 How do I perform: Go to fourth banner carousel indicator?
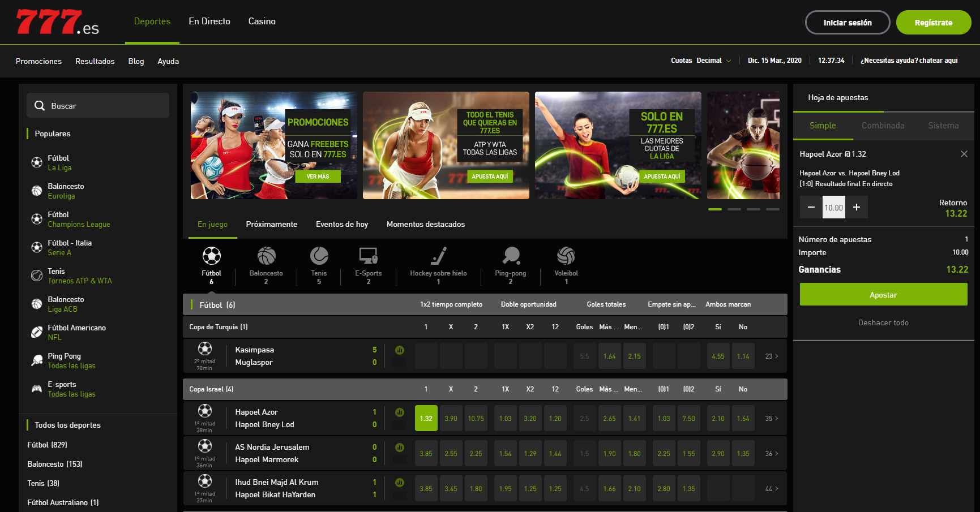point(773,209)
